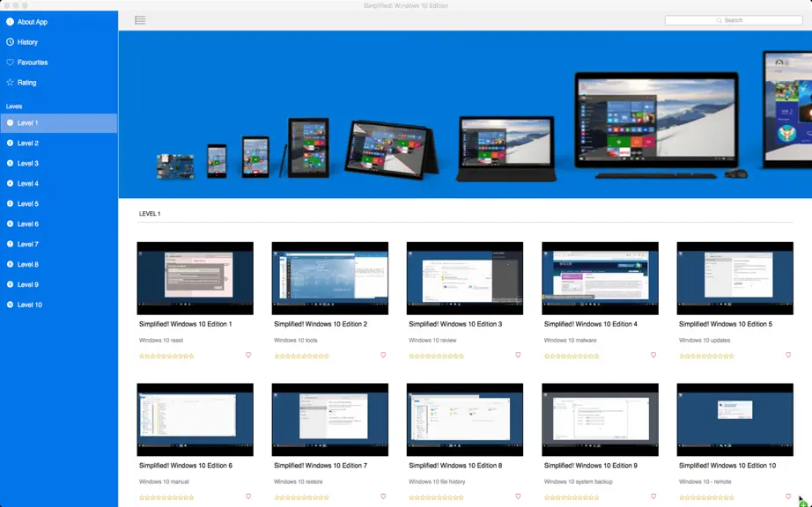Rate Edition 6 using its star row
The width and height of the screenshot is (812, 507).
click(166, 497)
